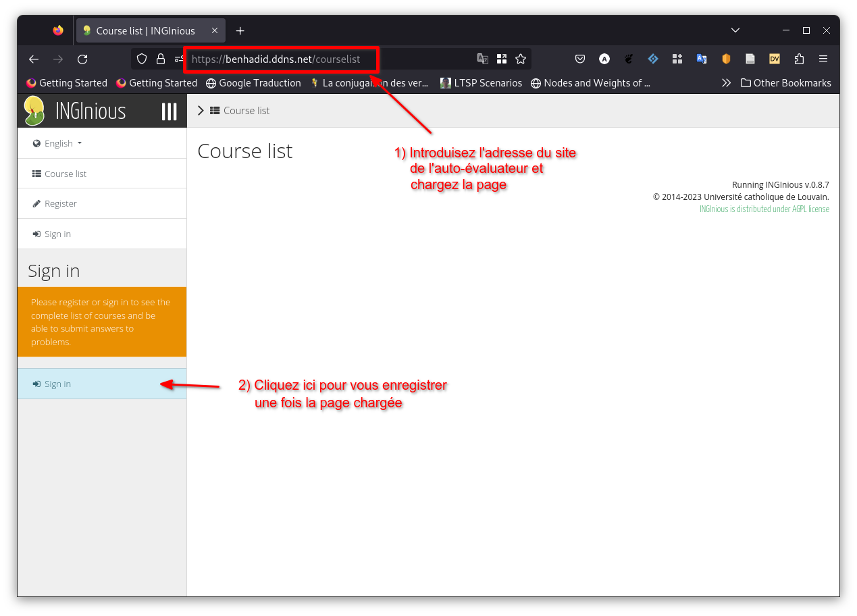Open a new browser tab
The width and height of the screenshot is (857, 616).
(x=240, y=30)
